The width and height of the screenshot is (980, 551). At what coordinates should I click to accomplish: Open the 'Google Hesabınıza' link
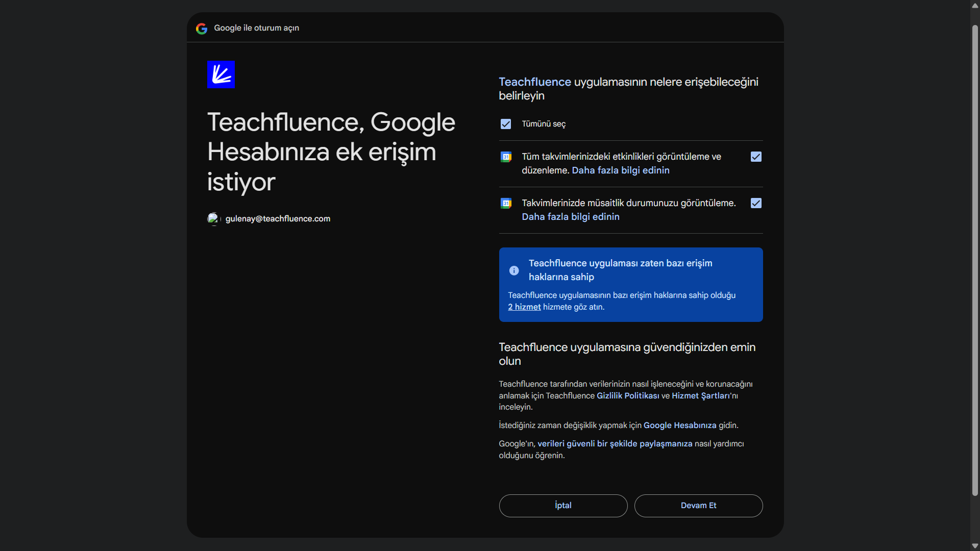click(x=680, y=425)
